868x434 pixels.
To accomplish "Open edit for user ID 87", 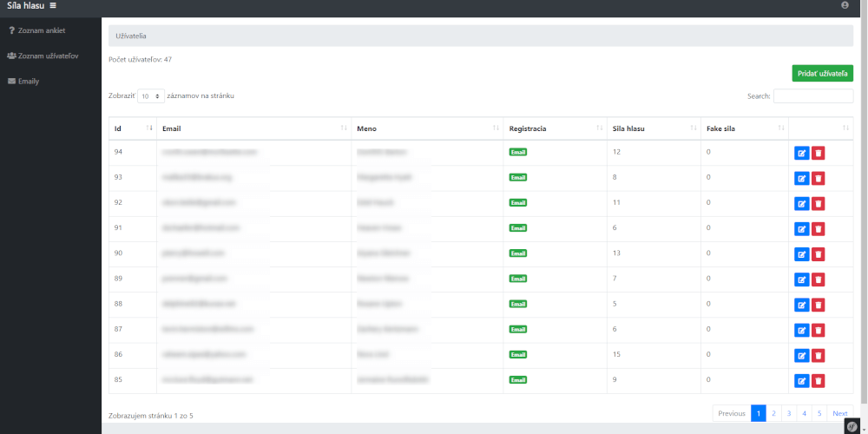I will [801, 331].
